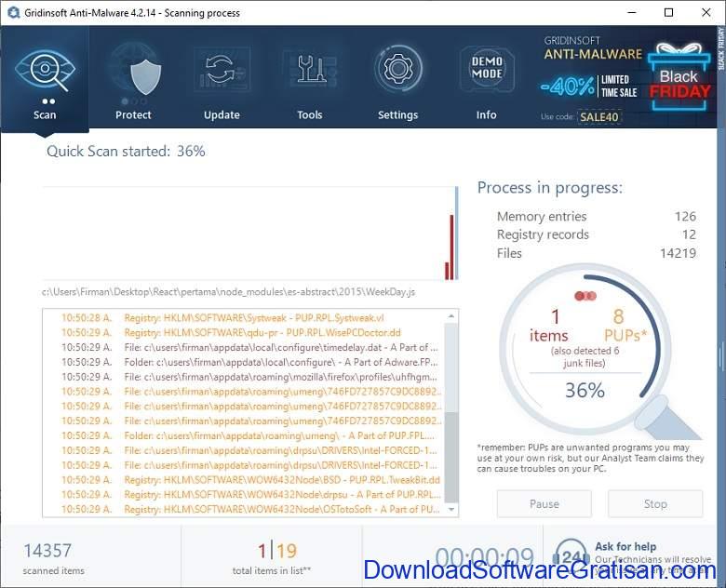The image size is (726, 588).
Task: Minimize the Gridinsoft window
Action: coord(633,12)
